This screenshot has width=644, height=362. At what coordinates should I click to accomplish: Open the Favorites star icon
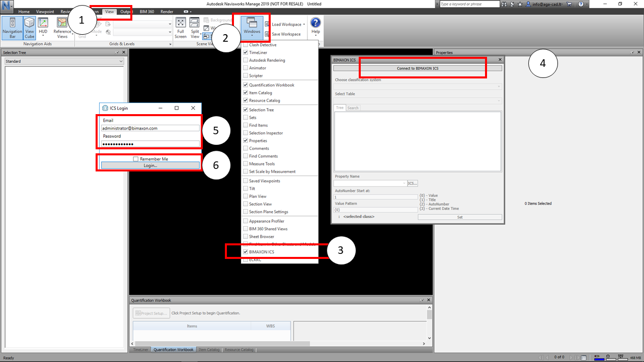521,4
